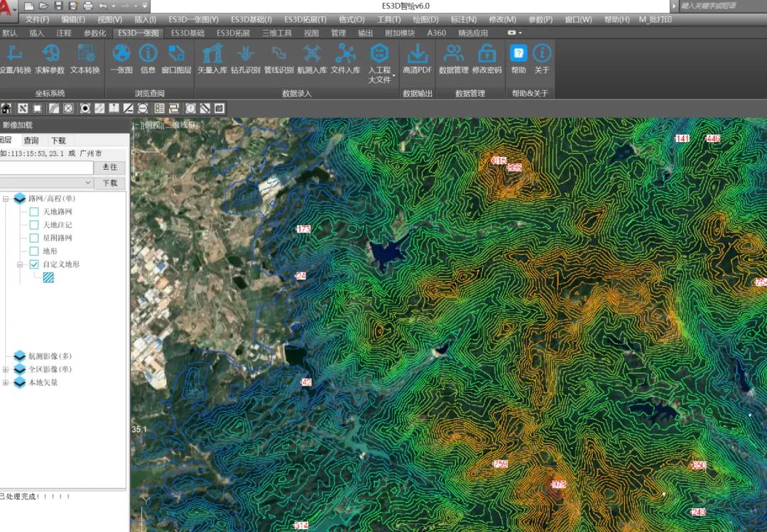Click the 修改密码 change password icon
The image size is (767, 532).
[486, 54]
